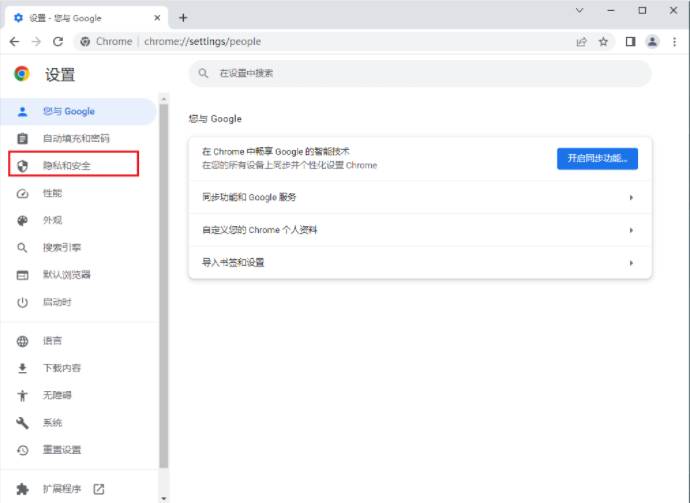
Task: Open 外观 settings section
Action: point(78,220)
